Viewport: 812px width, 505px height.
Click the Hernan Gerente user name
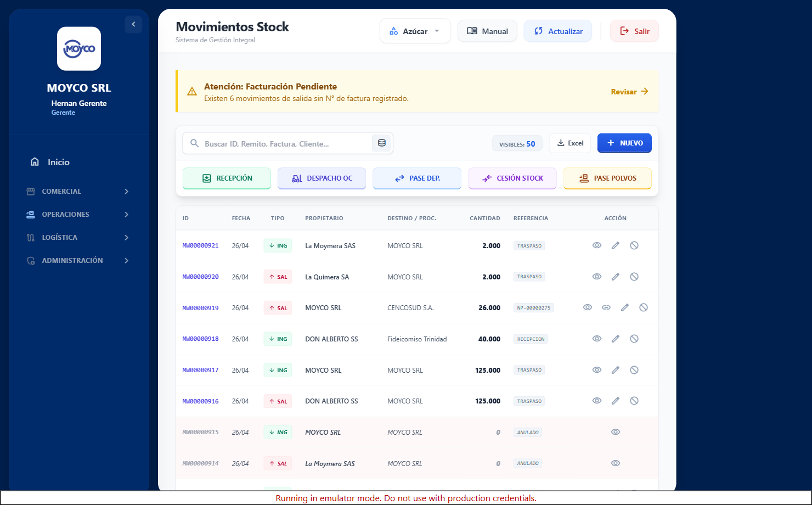point(79,103)
